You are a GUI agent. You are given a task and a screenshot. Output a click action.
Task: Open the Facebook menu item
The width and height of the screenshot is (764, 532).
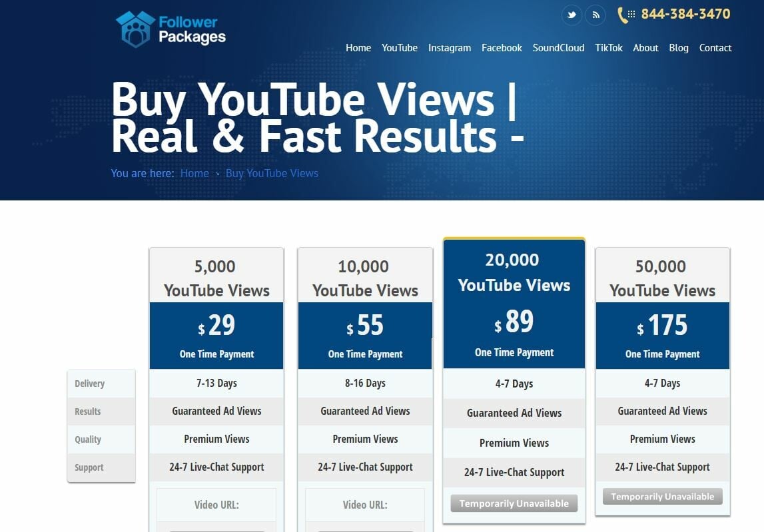(502, 48)
